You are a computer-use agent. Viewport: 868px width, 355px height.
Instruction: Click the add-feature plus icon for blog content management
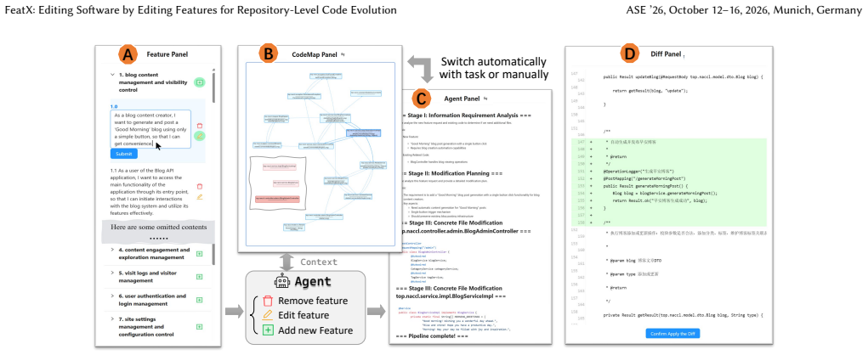point(199,82)
